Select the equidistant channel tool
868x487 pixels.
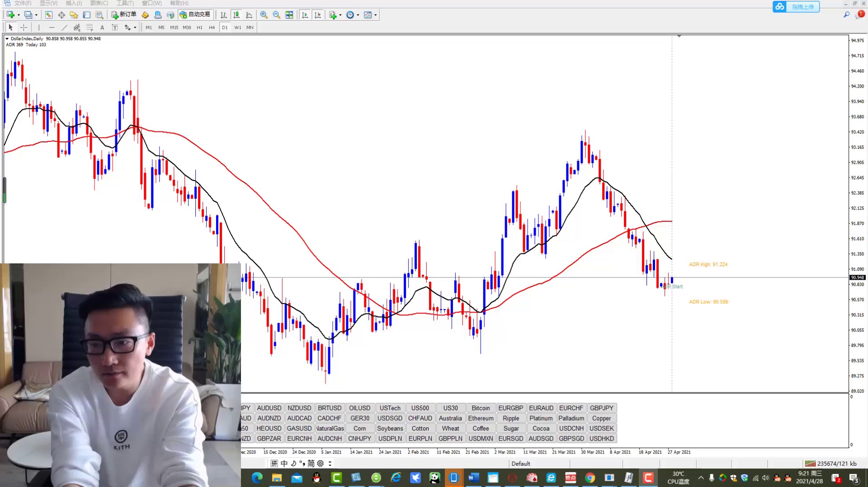[77, 28]
